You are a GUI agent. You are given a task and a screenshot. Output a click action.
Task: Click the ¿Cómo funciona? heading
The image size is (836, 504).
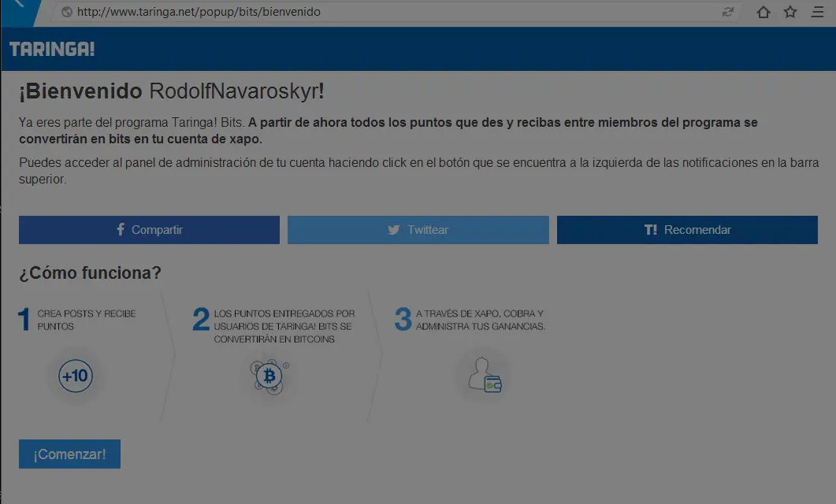90,272
